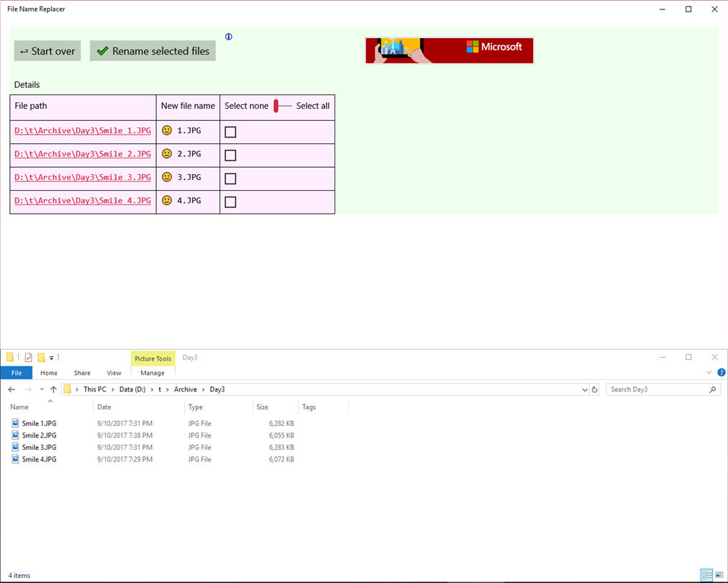Open Customize Quick Access Toolbar dropdown
This screenshot has width=728, height=583.
(52, 358)
